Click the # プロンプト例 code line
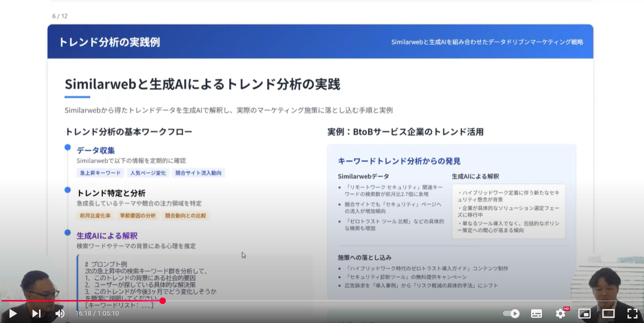 (x=106, y=264)
